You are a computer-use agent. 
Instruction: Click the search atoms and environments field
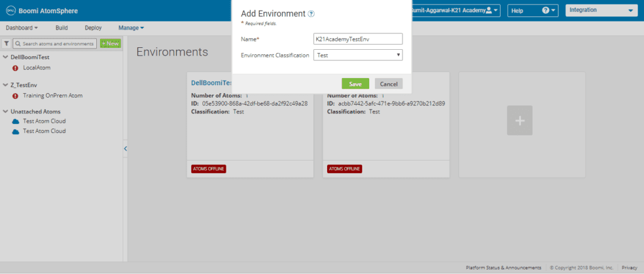tap(55, 43)
